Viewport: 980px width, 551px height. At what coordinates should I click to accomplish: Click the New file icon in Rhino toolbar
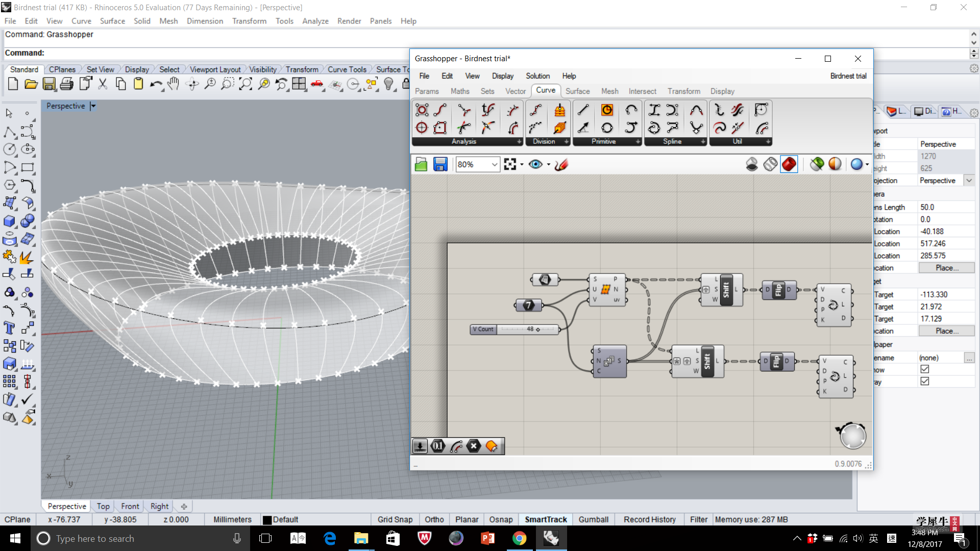[x=13, y=84]
